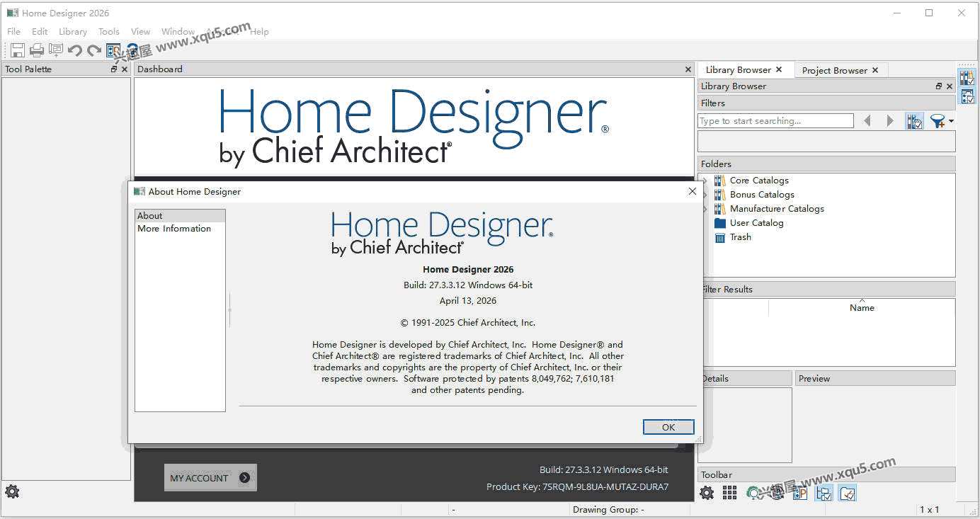980x519 pixels.
Task: Click the plan layout icon next to Print
Action: click(56, 50)
